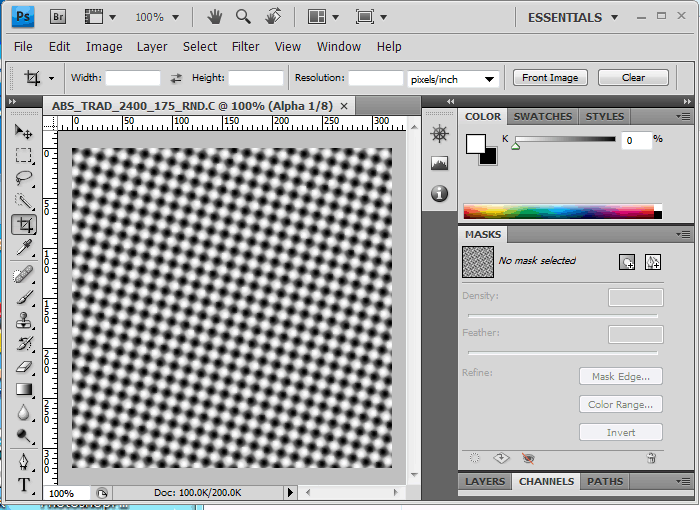The width and height of the screenshot is (700, 510).
Task: Select the Lasso tool
Action: click(23, 178)
